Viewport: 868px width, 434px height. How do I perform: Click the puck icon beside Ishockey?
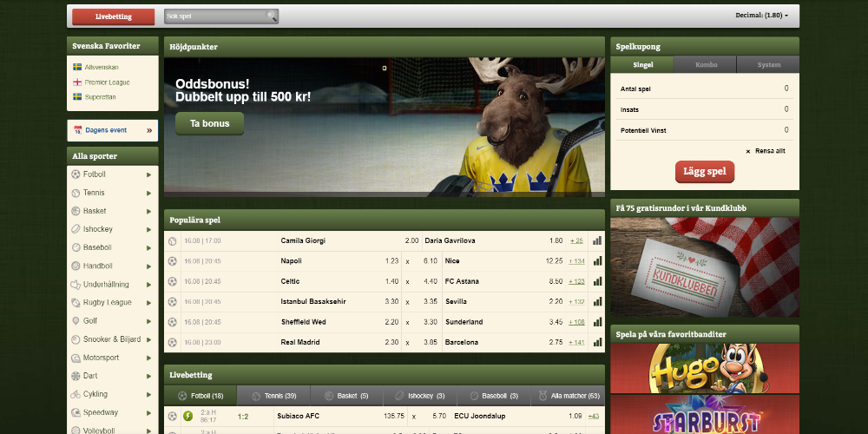tap(76, 229)
